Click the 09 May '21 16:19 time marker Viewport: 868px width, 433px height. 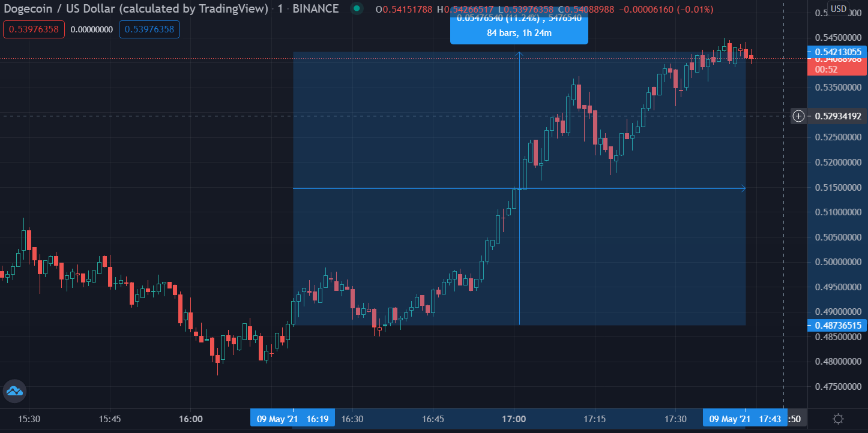[292, 419]
